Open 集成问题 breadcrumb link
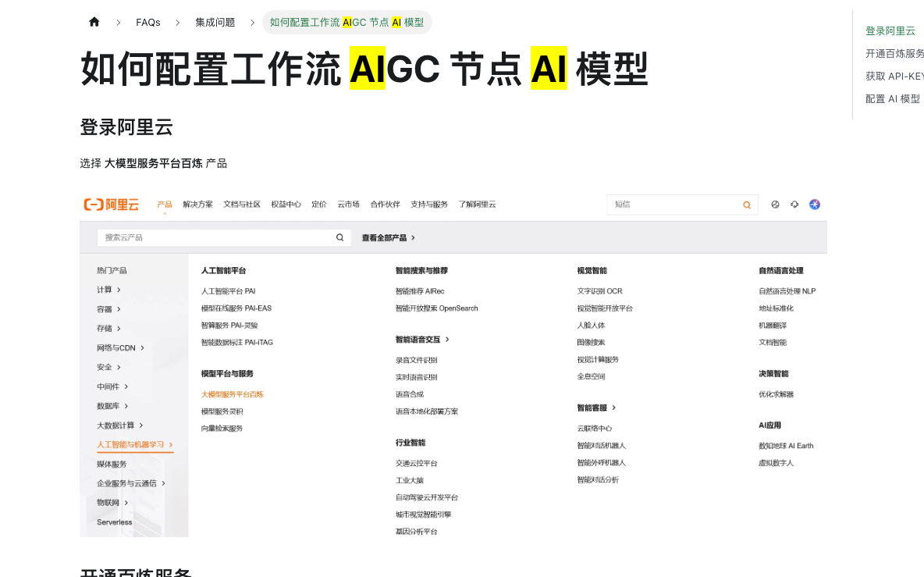 coord(215,23)
